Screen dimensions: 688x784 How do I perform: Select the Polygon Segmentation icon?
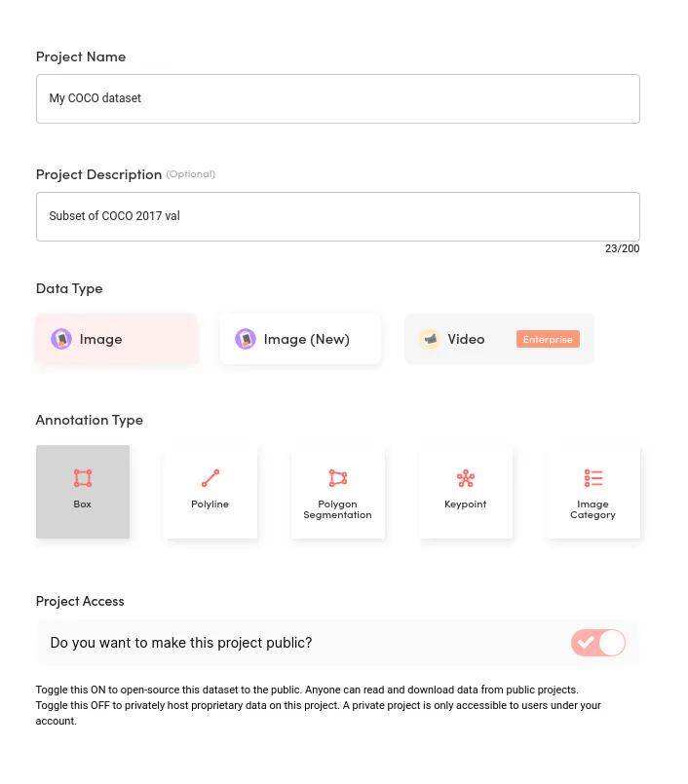click(x=337, y=477)
